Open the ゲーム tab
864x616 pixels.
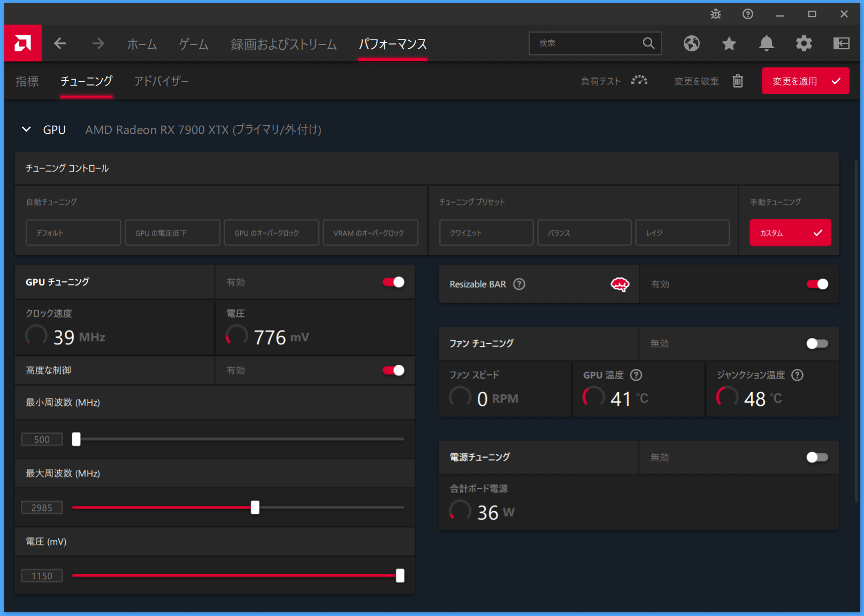click(x=194, y=44)
